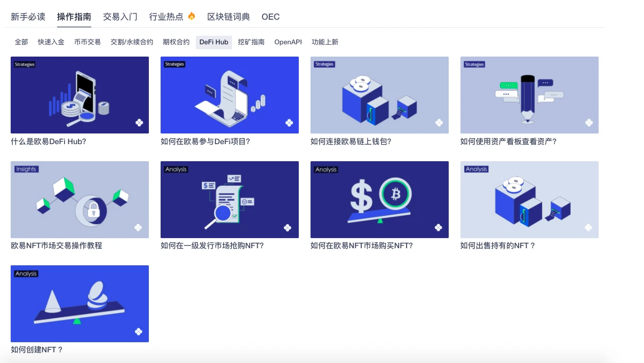Open thumbnail for 什么是欧易DeFi Hub
Screen dimensions: 644x363
click(x=79, y=95)
